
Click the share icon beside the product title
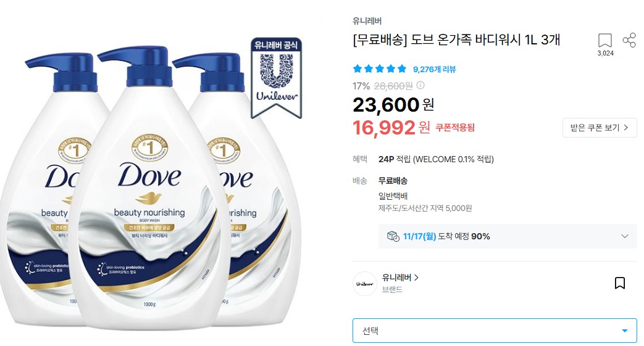click(629, 40)
